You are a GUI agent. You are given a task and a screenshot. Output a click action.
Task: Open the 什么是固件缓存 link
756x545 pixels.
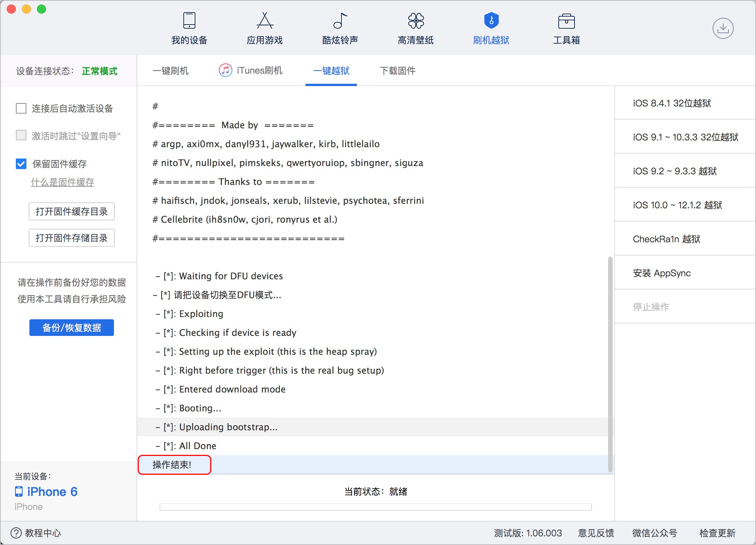62,182
